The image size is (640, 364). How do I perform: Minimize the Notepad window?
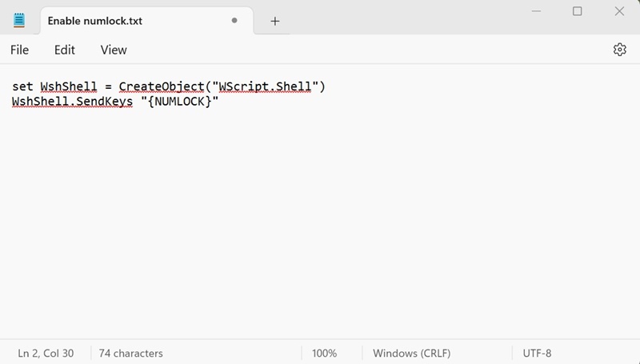coord(534,11)
